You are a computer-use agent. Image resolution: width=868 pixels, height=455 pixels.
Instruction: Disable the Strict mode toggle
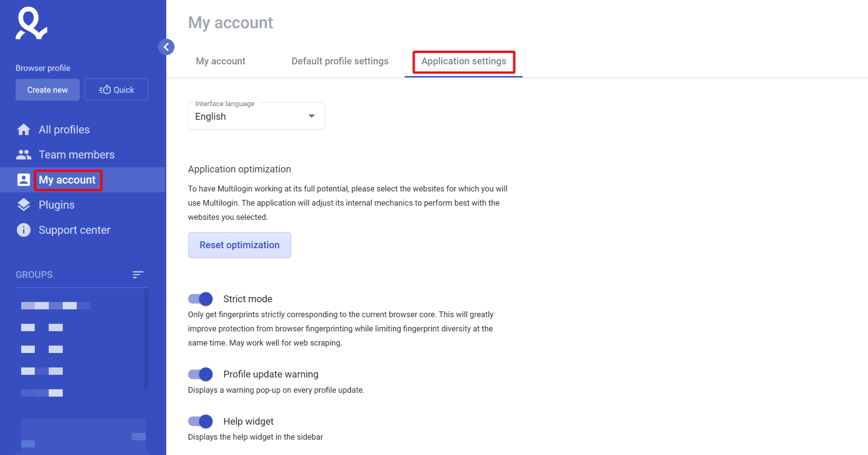(x=200, y=299)
